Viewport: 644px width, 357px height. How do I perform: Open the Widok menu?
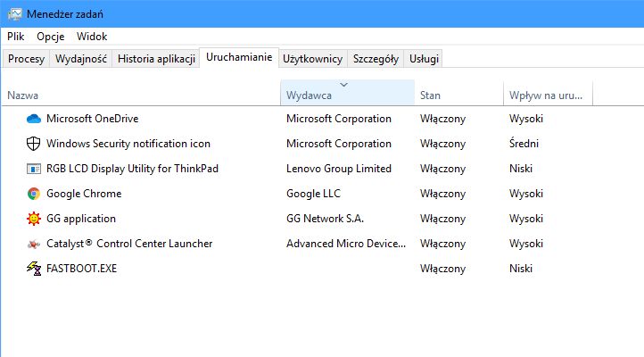(x=92, y=37)
